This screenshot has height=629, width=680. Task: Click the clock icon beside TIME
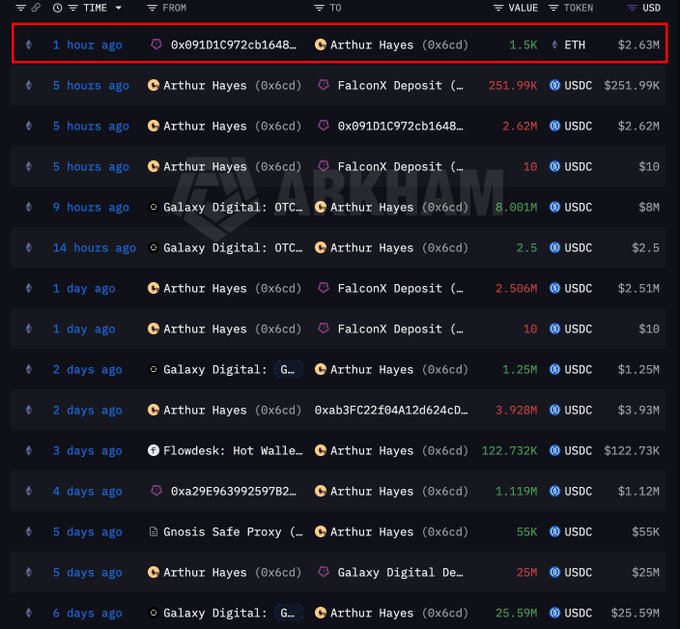pos(57,8)
